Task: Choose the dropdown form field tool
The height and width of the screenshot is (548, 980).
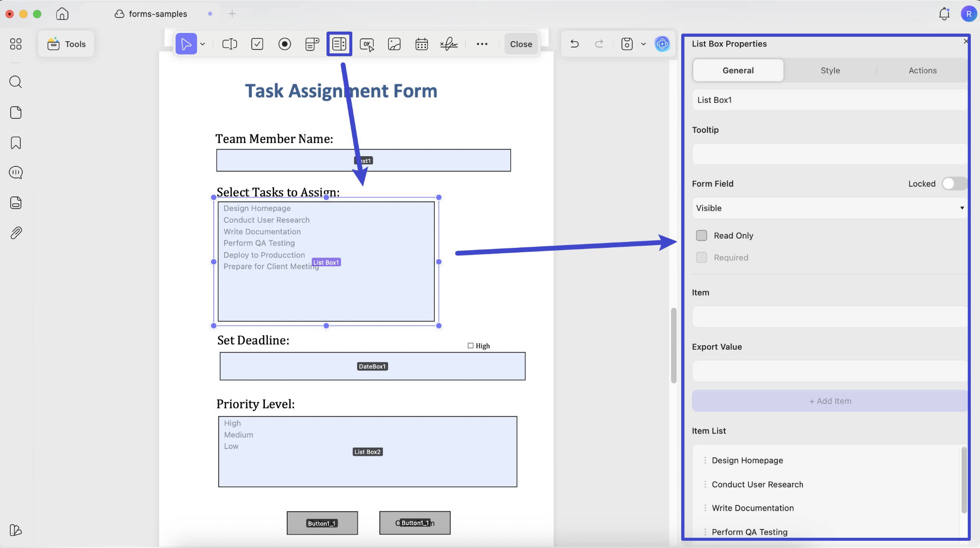Action: click(312, 44)
